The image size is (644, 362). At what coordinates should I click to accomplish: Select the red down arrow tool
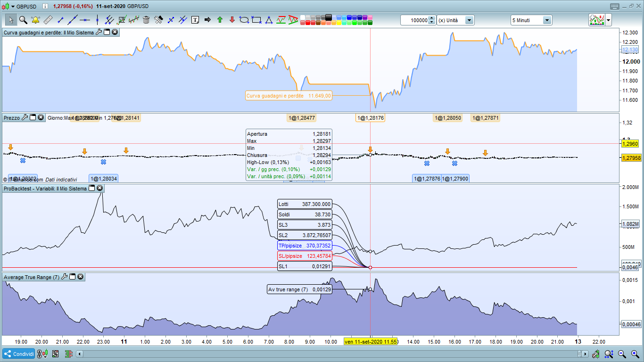[x=232, y=20]
